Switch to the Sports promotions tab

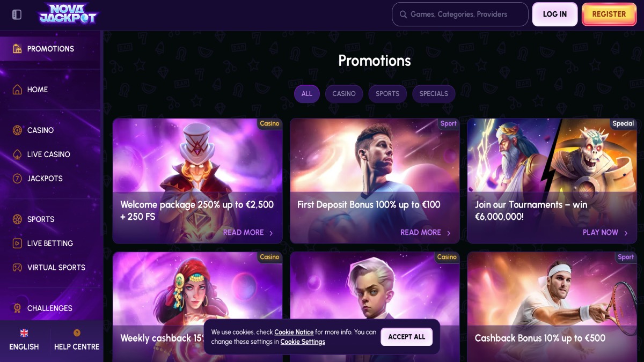[x=387, y=94]
